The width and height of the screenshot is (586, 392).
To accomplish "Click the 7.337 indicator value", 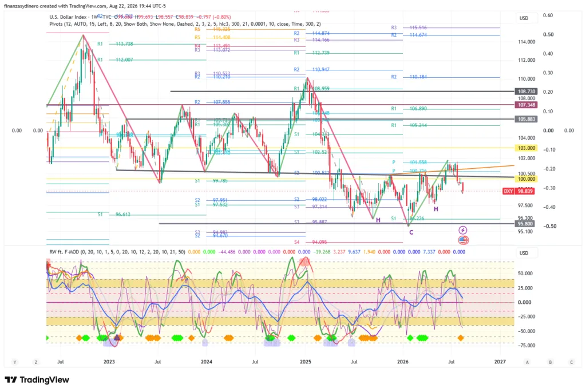I will [x=429, y=252].
